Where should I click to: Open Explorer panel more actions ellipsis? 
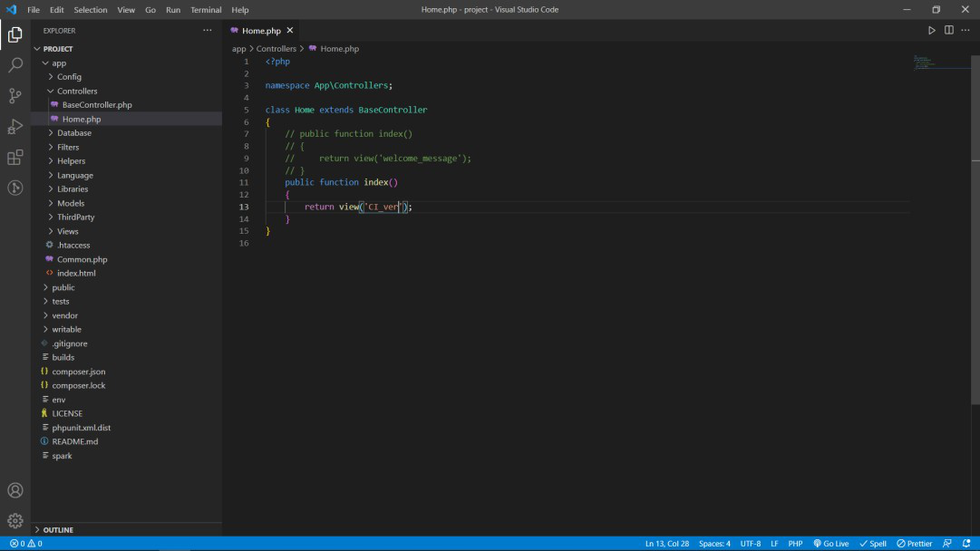[208, 30]
